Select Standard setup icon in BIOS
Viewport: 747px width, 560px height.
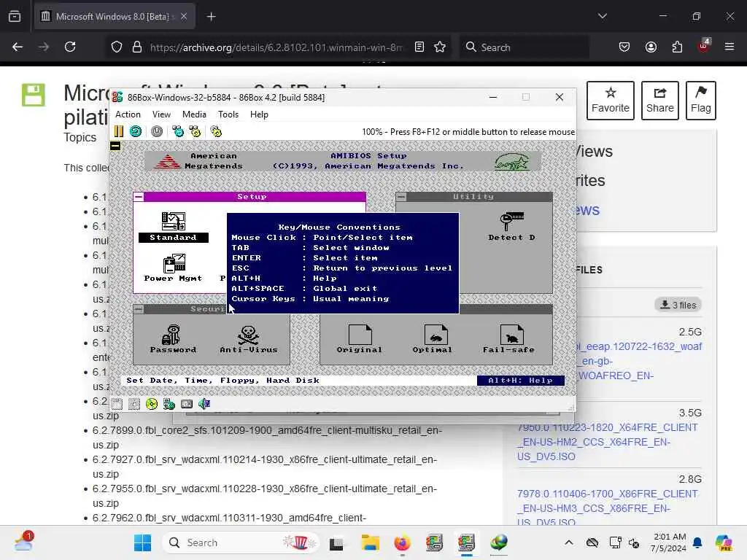[174, 227]
